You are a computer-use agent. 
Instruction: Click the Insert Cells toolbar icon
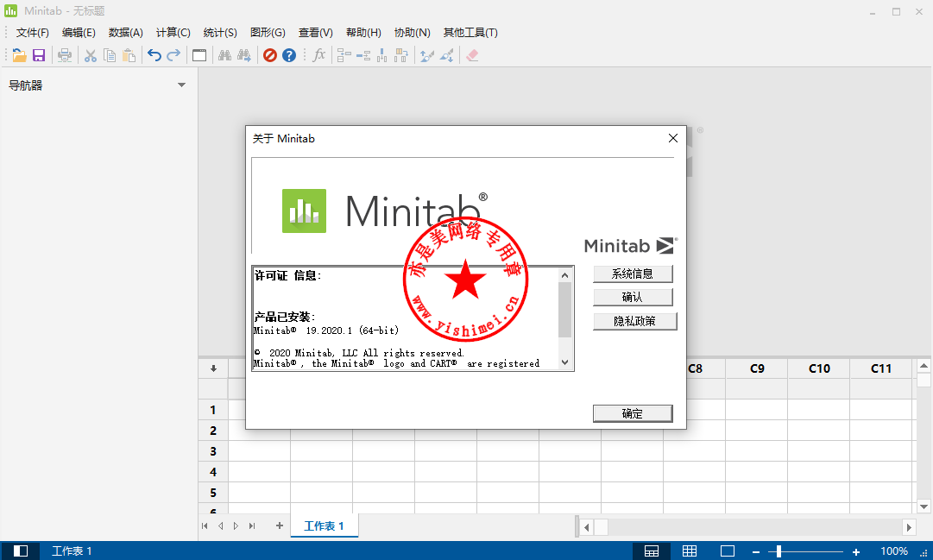[x=344, y=55]
